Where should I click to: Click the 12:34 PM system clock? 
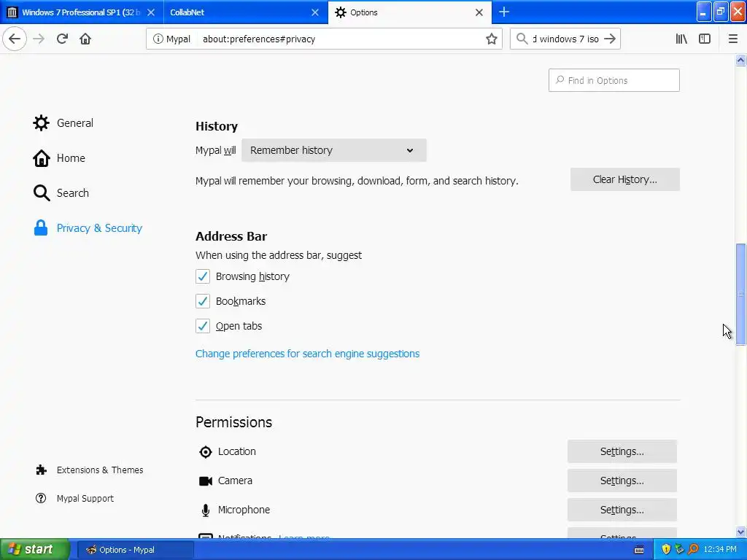720,550
